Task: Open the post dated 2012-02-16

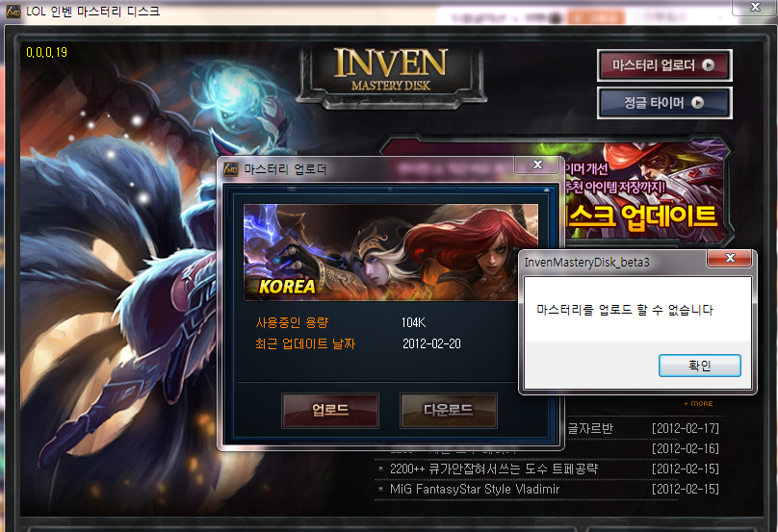Action: (x=685, y=449)
